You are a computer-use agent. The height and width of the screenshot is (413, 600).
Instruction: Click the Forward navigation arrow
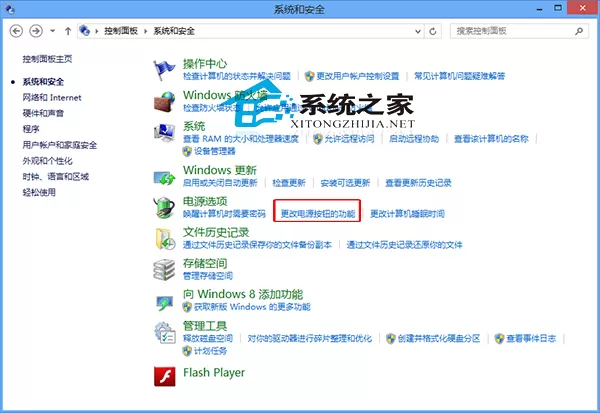click(36, 31)
